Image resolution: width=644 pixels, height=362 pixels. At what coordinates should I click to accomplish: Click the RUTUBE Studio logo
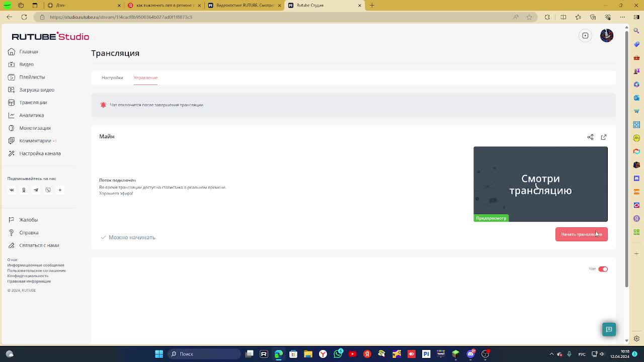(50, 36)
